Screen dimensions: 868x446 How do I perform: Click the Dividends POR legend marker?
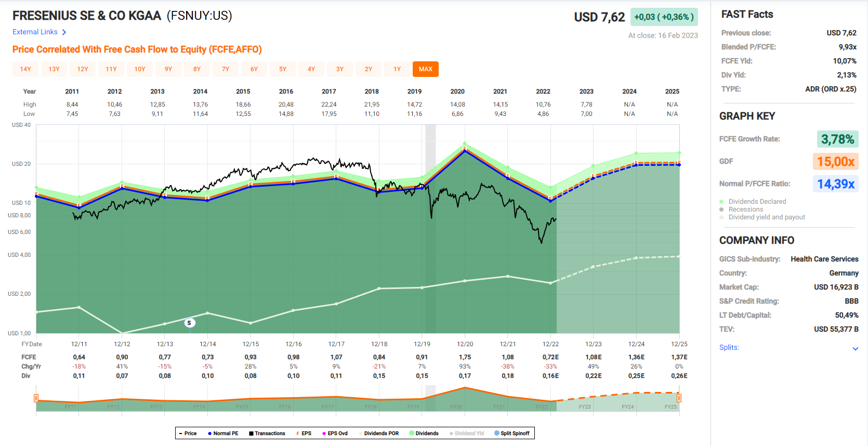pos(361,433)
